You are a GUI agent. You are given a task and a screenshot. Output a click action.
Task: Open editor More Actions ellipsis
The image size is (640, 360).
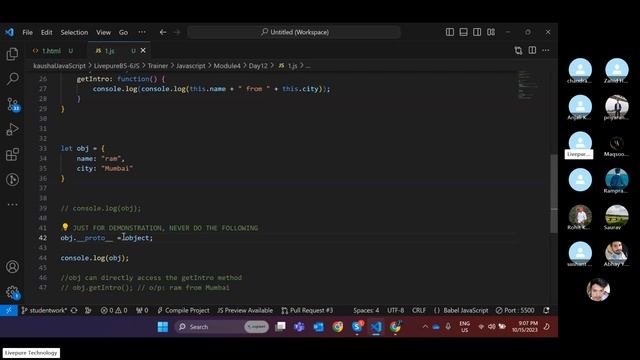[546, 50]
